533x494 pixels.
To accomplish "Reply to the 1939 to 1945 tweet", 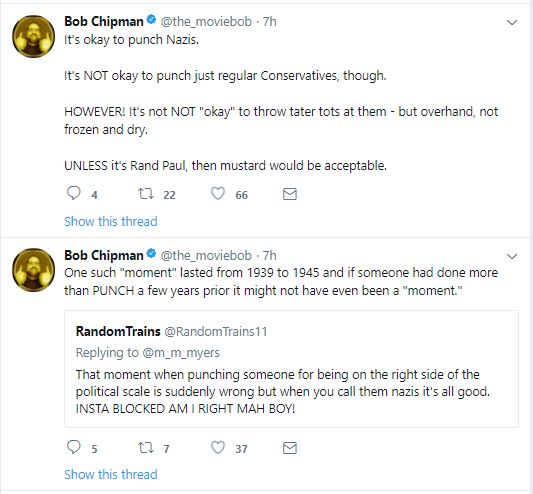I will [73, 447].
